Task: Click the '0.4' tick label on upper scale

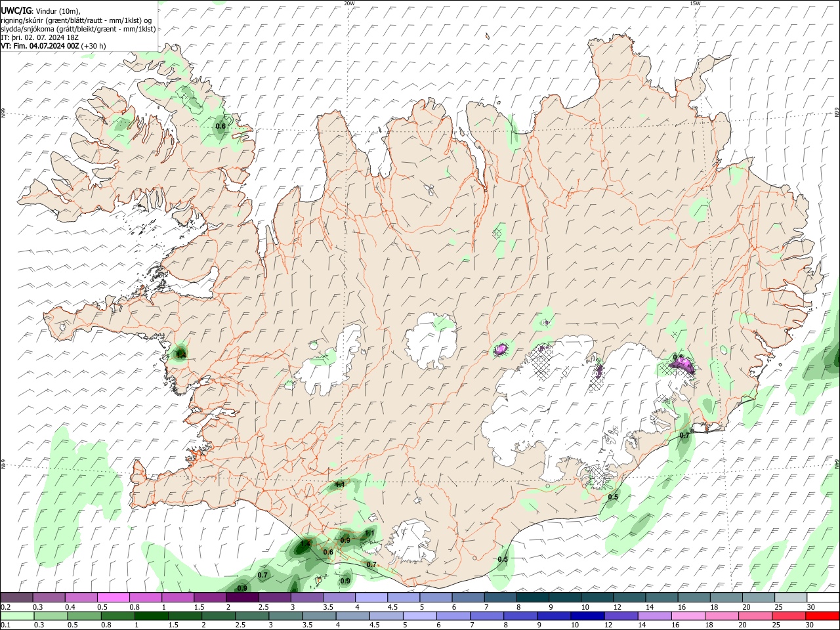Action: (x=70, y=607)
